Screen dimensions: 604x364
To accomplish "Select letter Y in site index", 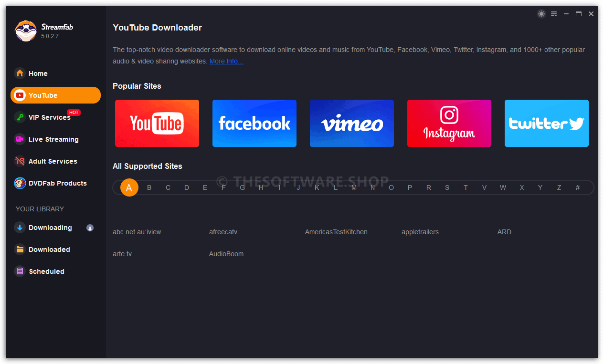I will [540, 187].
